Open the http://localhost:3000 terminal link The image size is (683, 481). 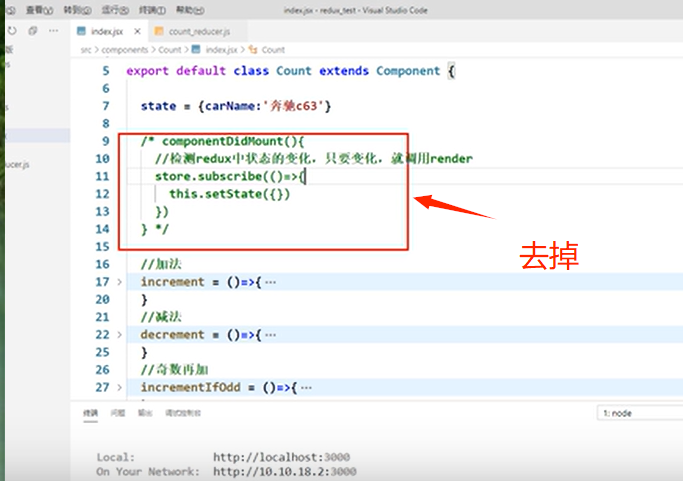click(281, 457)
